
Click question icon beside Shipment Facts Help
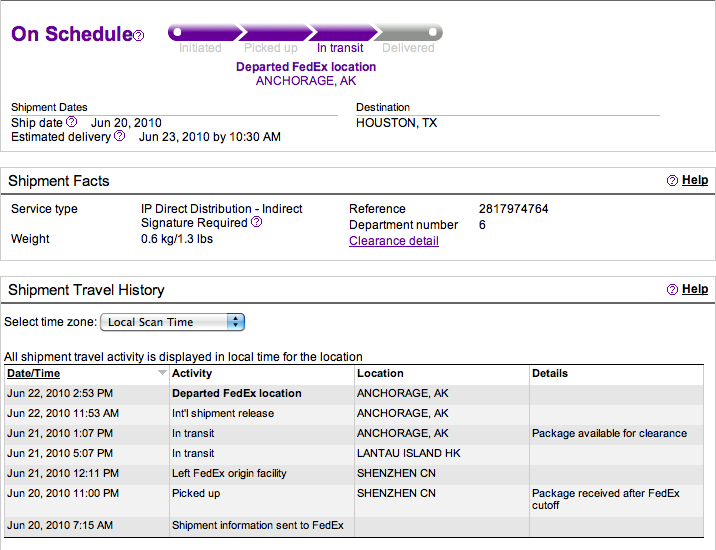point(672,180)
